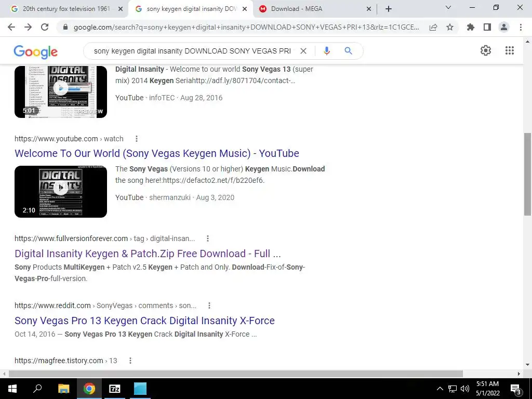This screenshot has width=532, height=399.
Task: Open Windows taskbar search
Action: tap(37, 389)
